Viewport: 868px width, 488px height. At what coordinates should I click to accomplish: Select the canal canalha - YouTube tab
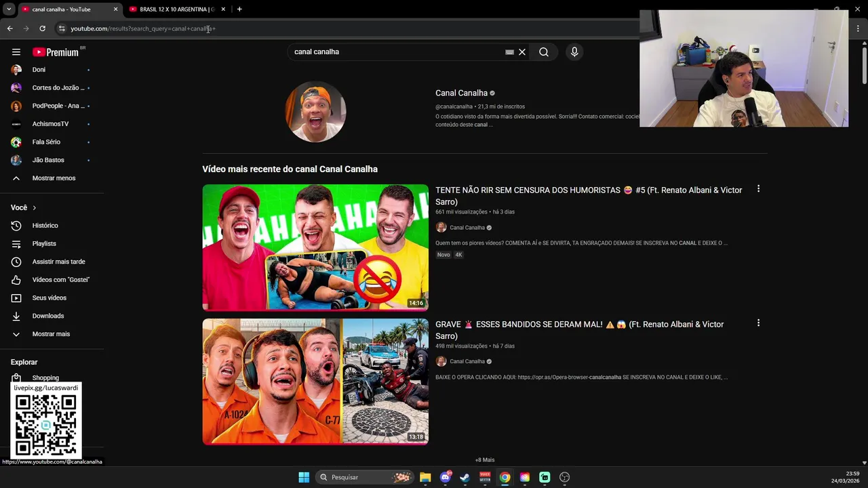point(69,9)
